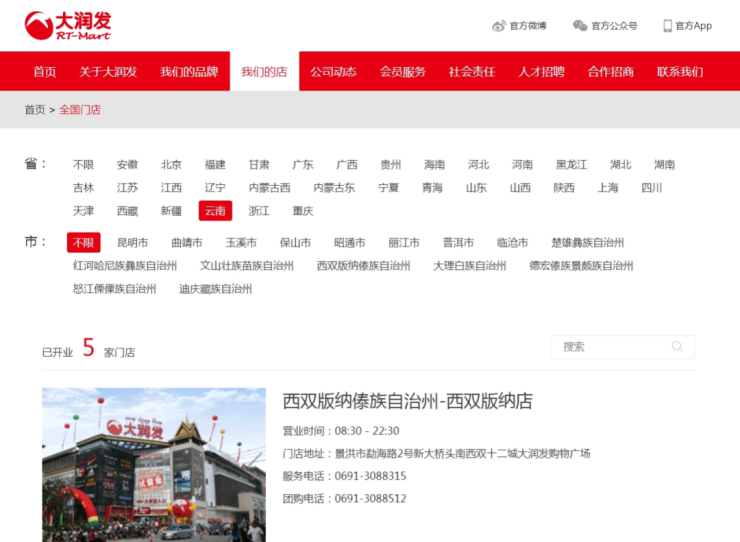Choose 内蒙古东 region

point(334,188)
